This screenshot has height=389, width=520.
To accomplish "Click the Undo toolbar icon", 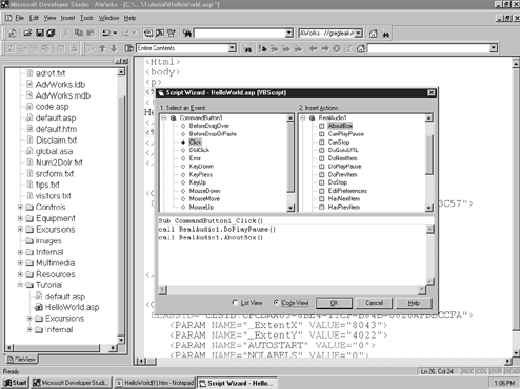I will [106, 33].
